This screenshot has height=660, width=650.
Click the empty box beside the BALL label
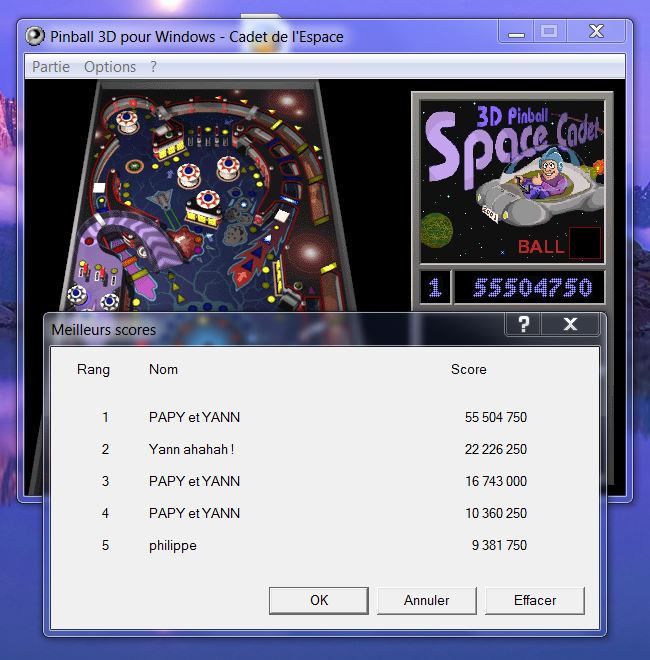(x=584, y=243)
